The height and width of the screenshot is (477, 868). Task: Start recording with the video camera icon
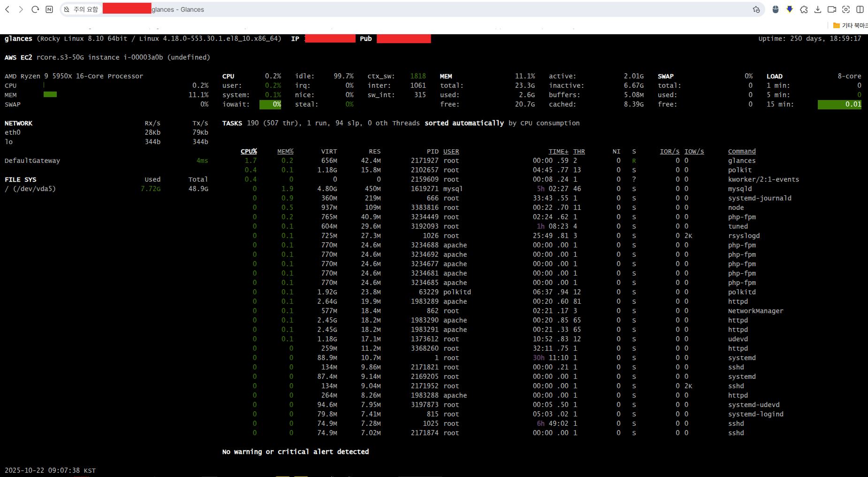click(x=832, y=9)
